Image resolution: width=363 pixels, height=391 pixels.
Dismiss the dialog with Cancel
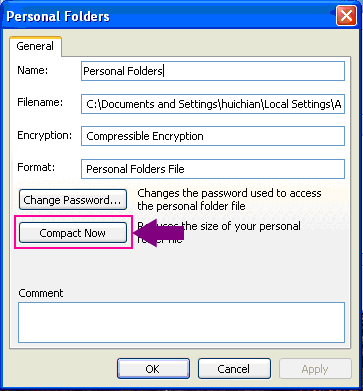tap(234, 369)
